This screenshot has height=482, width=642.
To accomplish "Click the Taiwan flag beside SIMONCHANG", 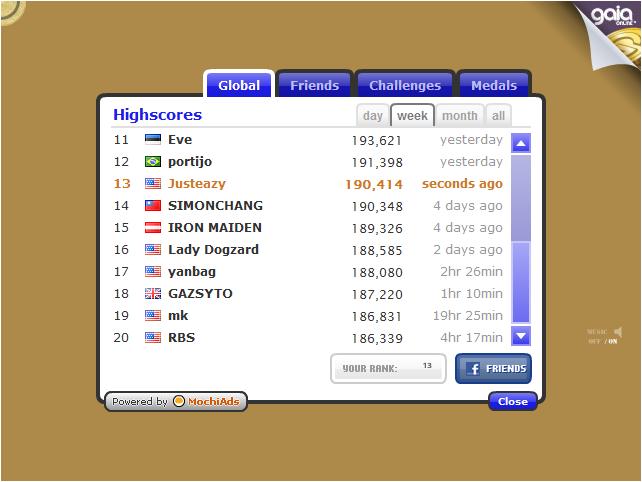I will coord(153,206).
